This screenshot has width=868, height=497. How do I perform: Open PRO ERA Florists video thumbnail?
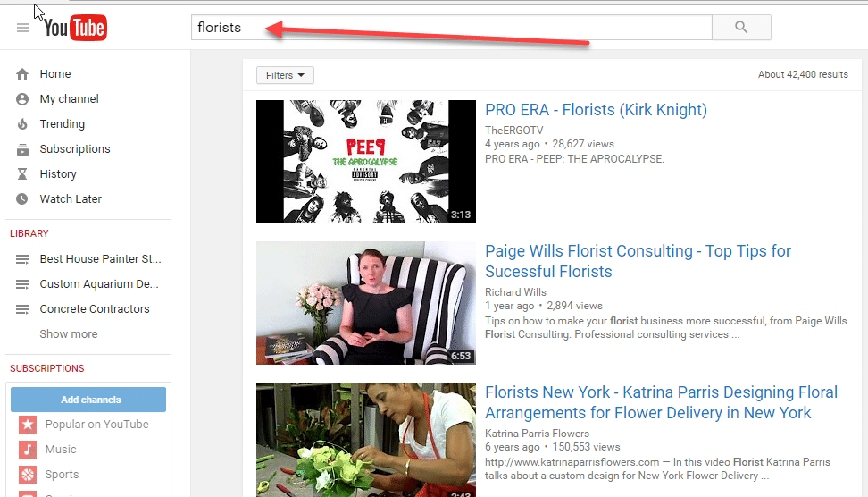pyautogui.click(x=366, y=162)
